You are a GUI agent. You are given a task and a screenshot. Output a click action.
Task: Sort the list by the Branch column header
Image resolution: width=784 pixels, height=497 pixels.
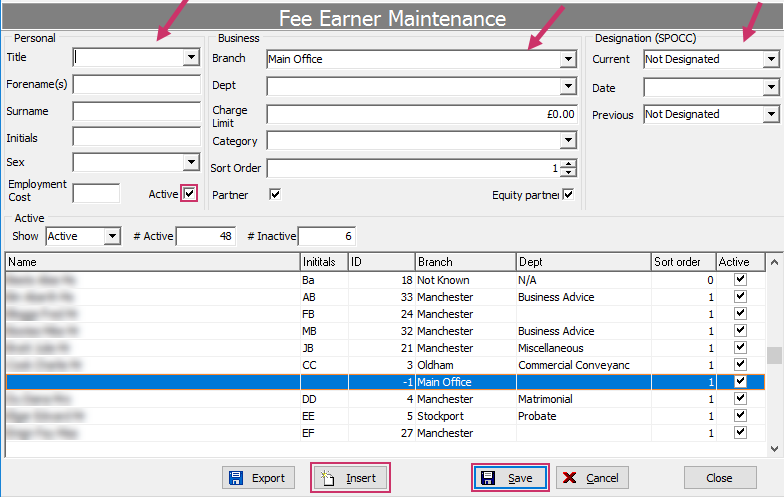[466, 262]
